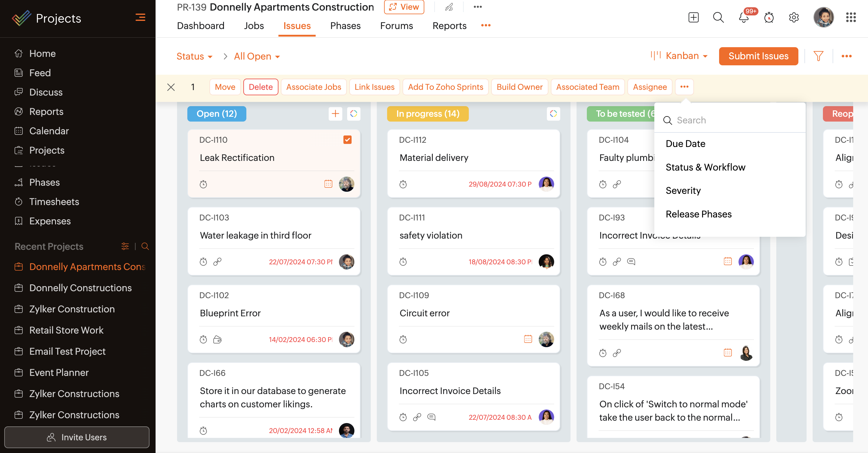Expand the All Open view dropdown
868x453 pixels.
pyautogui.click(x=257, y=56)
